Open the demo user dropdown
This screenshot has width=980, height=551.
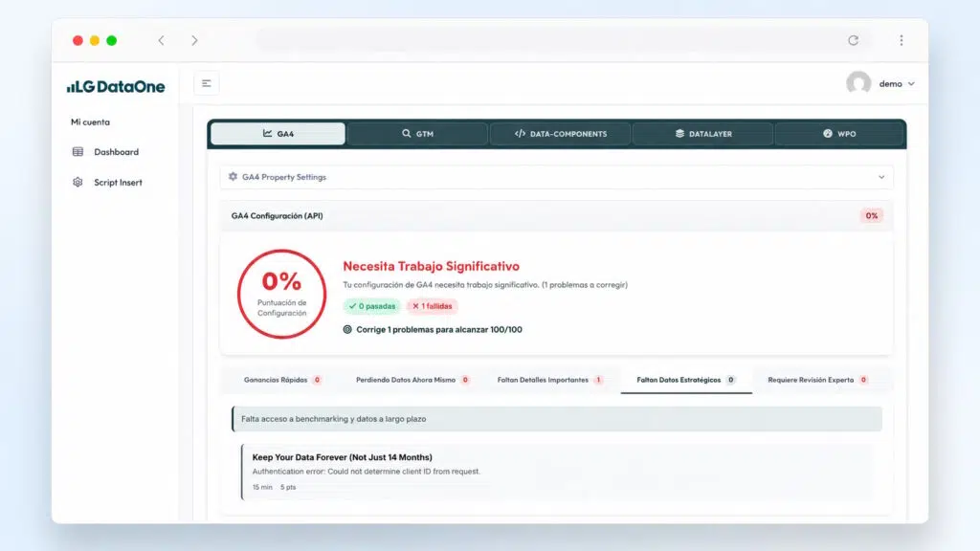[x=897, y=84]
